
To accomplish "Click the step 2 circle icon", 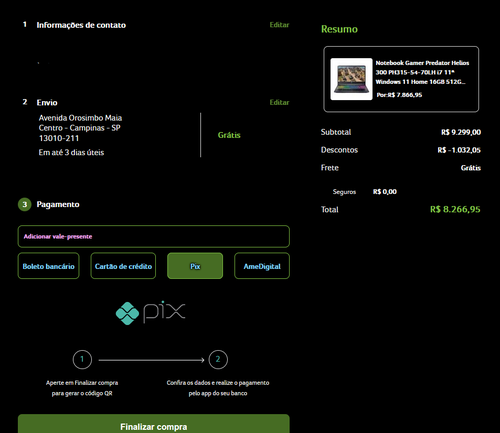I will [218, 360].
